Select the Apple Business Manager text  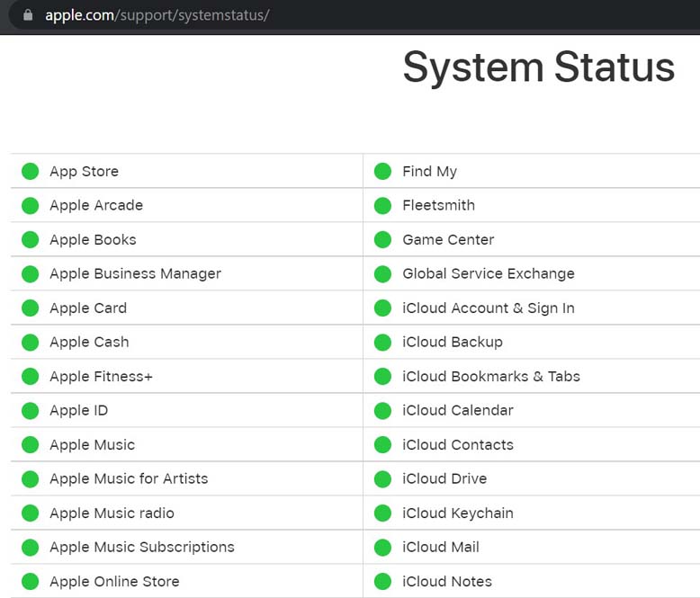(135, 273)
